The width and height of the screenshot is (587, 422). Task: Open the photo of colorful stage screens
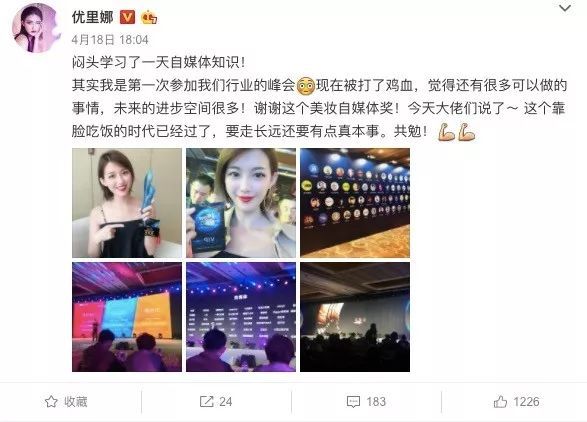127,317
